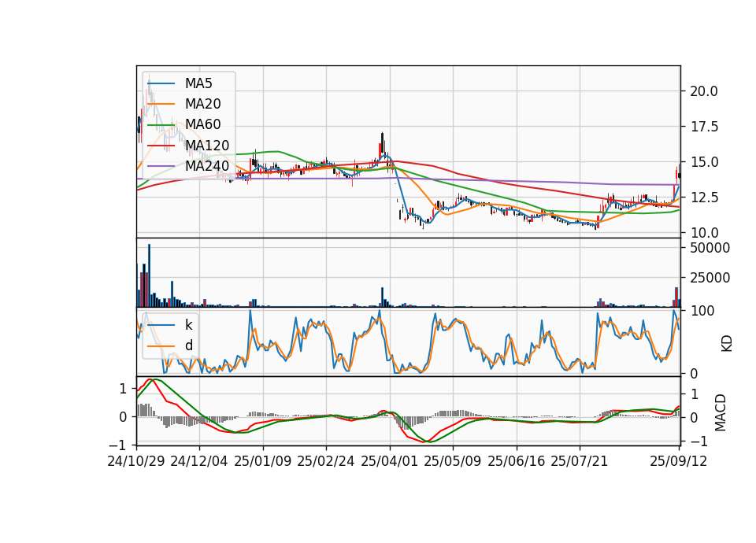
Task: Click the 25/04/01 date label
Action: [x=390, y=462]
